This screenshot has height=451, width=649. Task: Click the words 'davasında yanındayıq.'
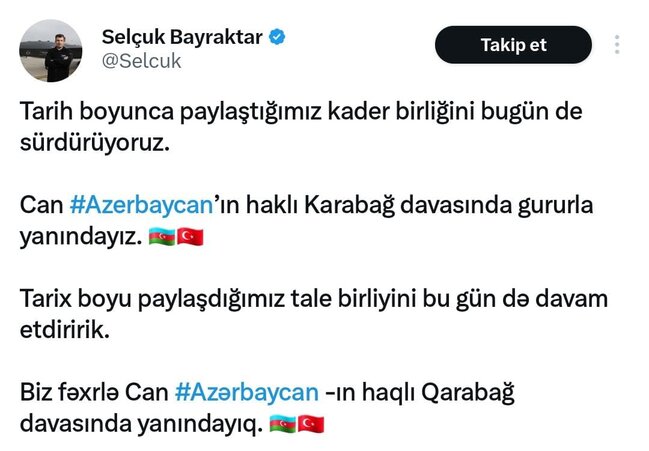point(141,425)
